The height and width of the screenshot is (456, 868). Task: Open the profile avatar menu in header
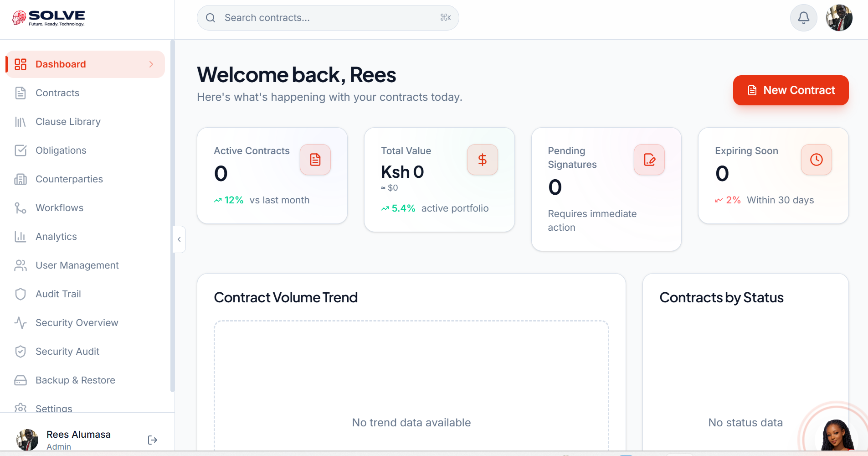[x=839, y=18]
